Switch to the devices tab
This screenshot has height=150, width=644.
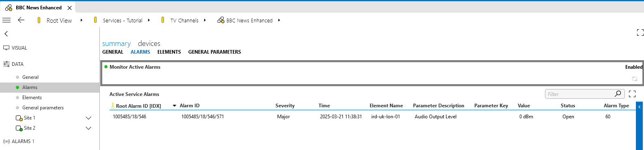tap(149, 43)
